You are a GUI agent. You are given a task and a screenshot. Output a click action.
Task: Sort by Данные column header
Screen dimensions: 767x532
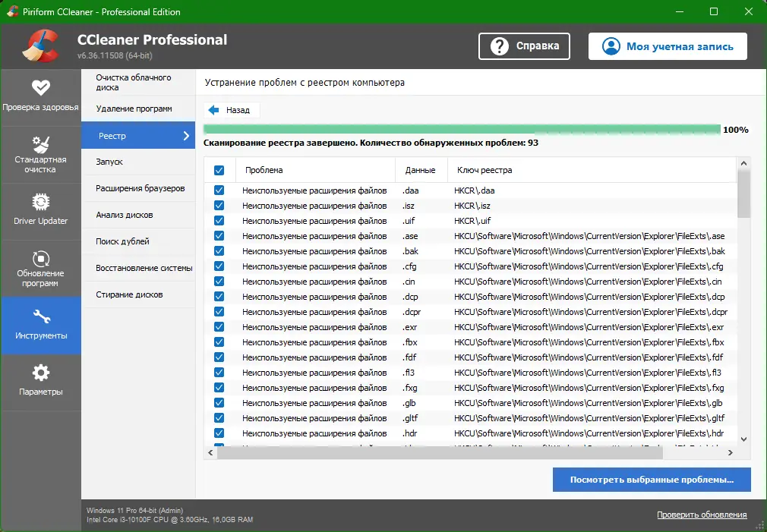(421, 170)
